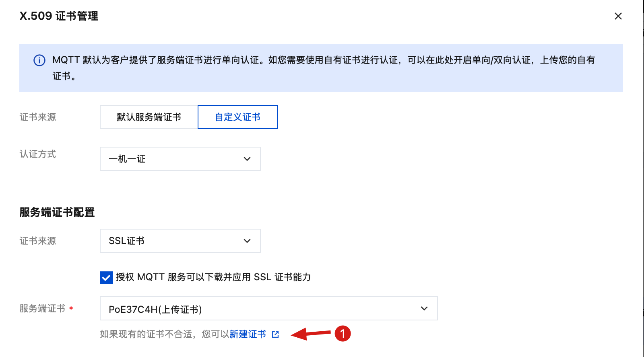Click the red numbered marker 1
The image size is (644, 357).
[x=343, y=334]
